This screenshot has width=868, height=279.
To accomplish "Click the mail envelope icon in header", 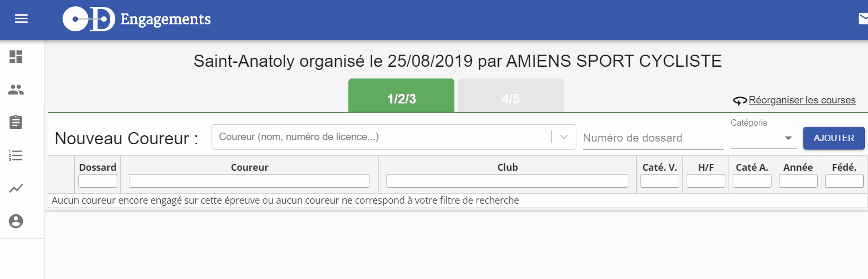I will 863,19.
